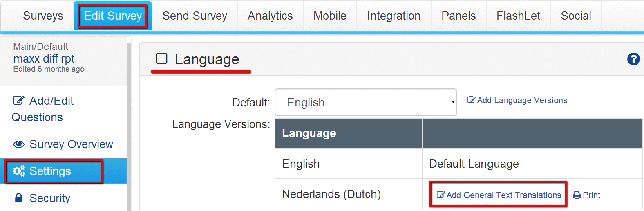Click the Survey Overview eye icon
This screenshot has height=211, width=644.
click(x=19, y=144)
